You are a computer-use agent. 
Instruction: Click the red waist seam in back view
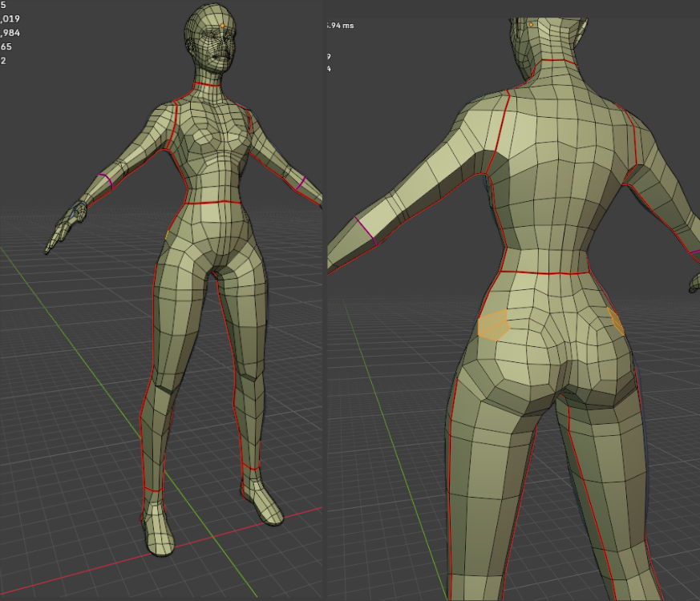pyautogui.click(x=544, y=272)
